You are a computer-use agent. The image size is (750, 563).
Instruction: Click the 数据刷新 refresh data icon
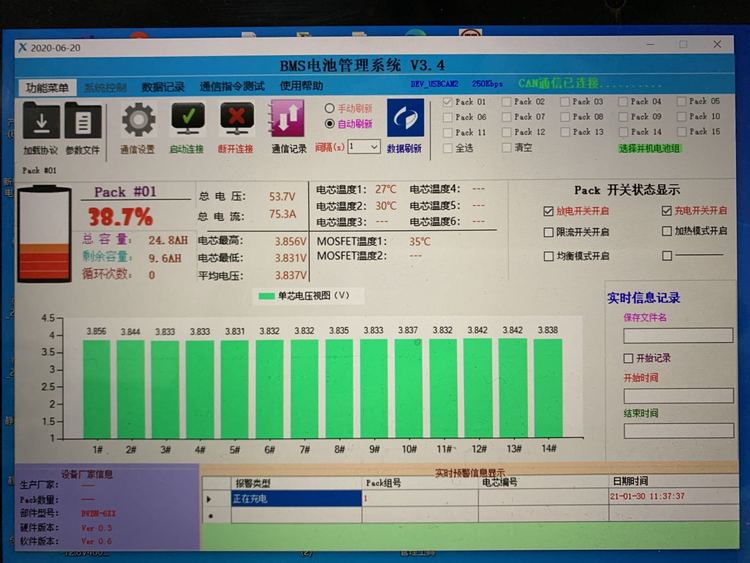[405, 118]
